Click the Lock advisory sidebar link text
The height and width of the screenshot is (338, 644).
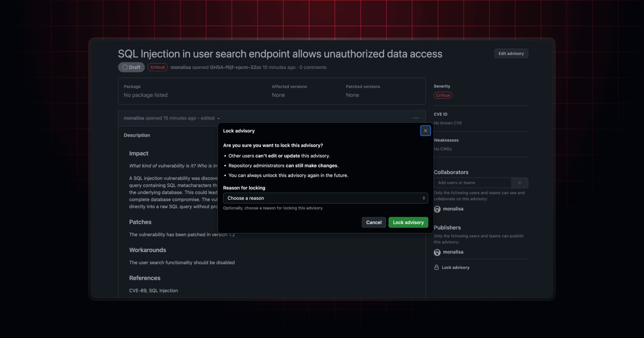point(455,267)
